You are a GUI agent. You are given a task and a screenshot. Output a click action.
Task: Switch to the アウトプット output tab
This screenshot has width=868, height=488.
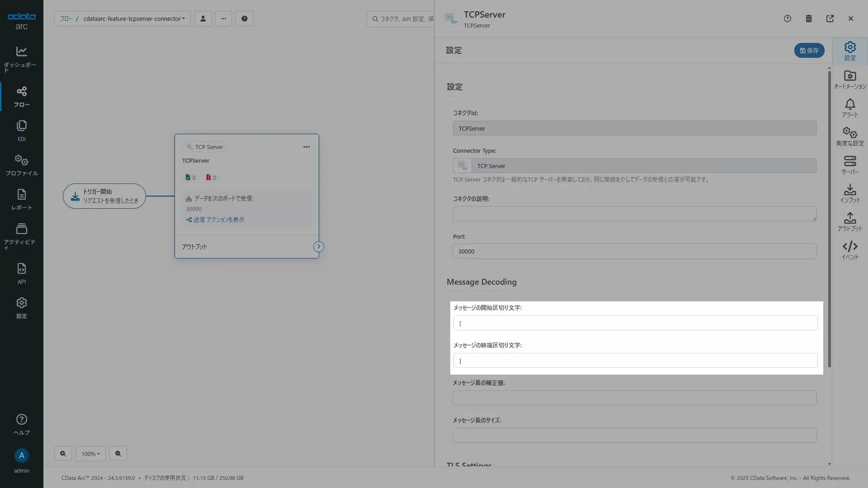coord(850,222)
